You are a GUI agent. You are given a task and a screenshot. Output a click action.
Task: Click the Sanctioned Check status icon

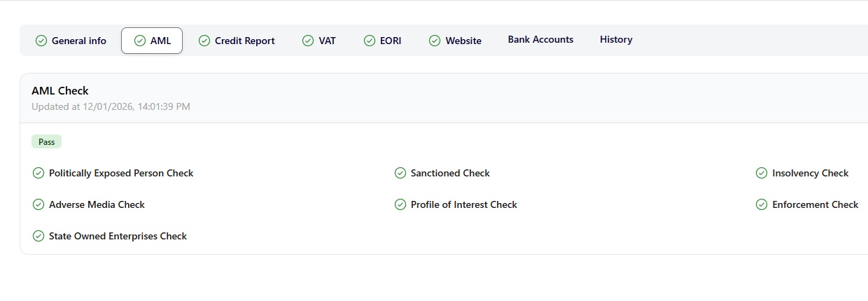pyautogui.click(x=400, y=173)
